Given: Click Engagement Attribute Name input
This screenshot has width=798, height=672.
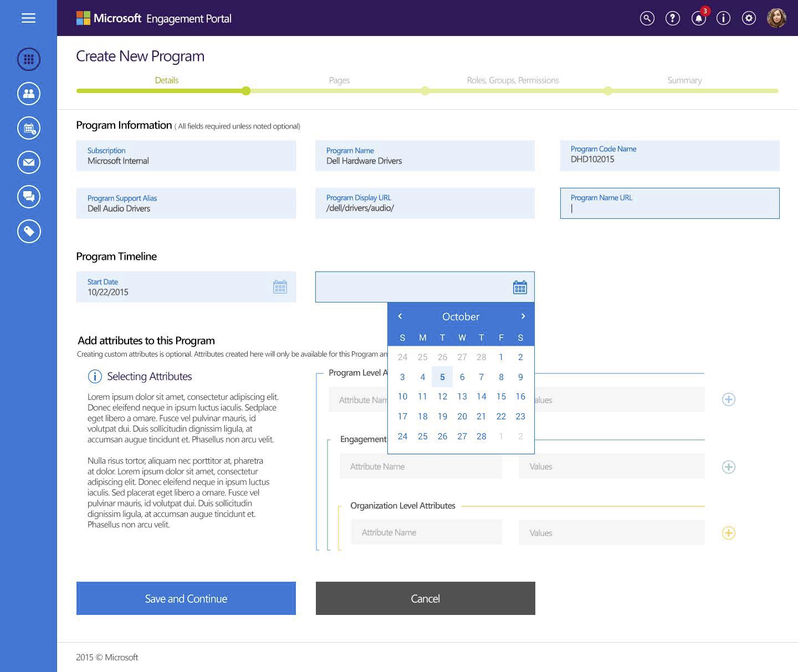Looking at the screenshot, I should click(421, 466).
